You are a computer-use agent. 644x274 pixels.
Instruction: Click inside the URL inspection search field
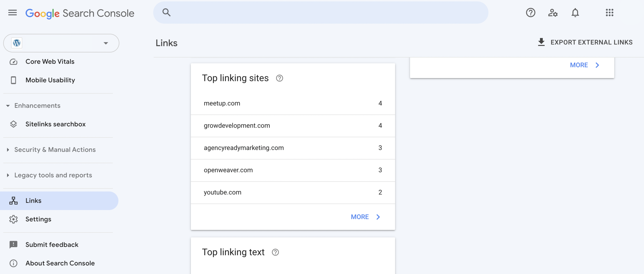tap(321, 13)
